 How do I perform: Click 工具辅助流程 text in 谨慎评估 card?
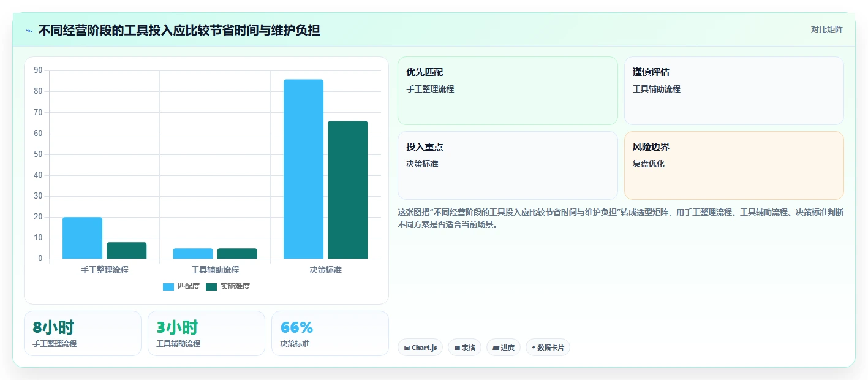coord(657,89)
